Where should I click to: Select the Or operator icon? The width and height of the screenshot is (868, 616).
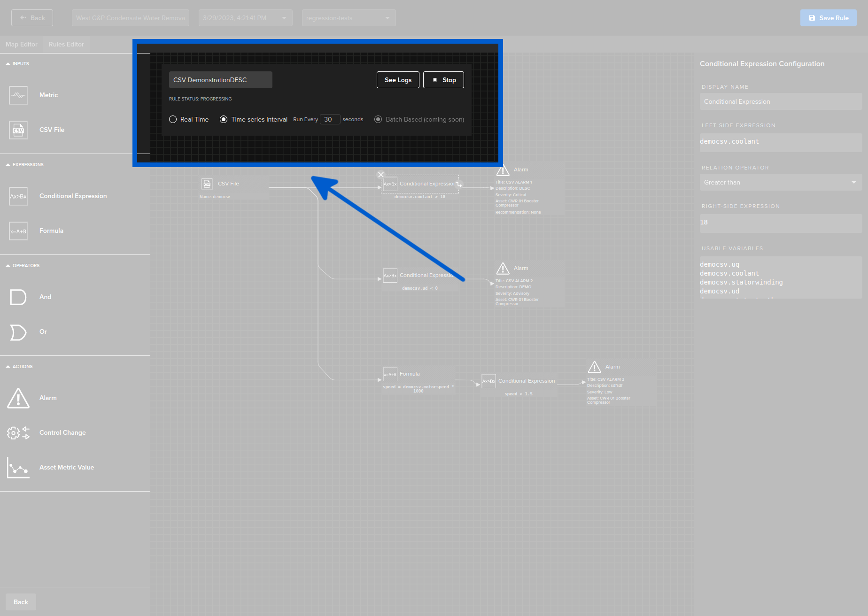[x=17, y=332]
